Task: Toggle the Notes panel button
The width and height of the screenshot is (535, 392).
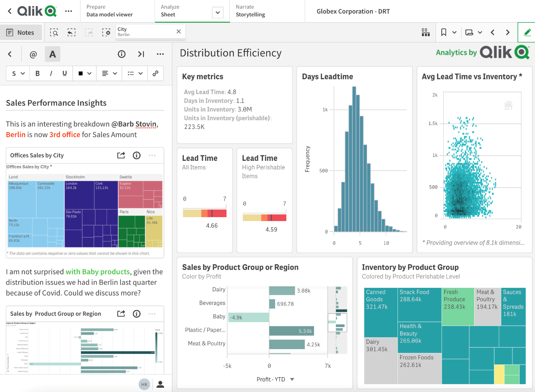Action: point(20,33)
